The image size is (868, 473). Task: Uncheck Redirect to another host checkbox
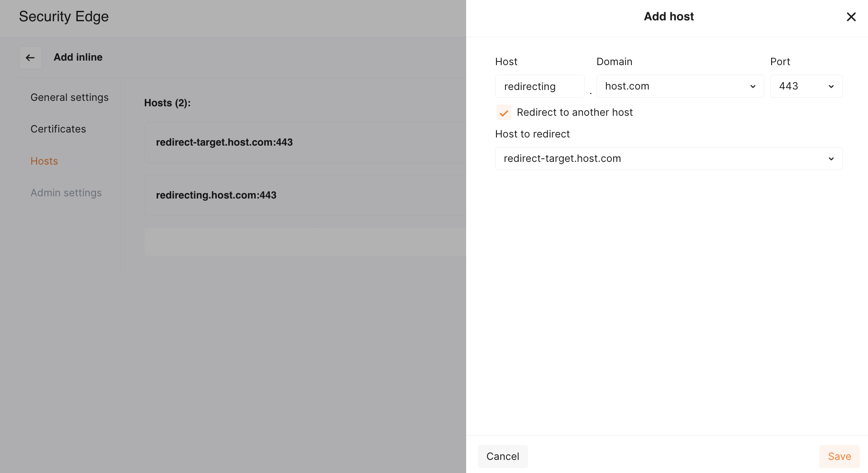point(504,113)
